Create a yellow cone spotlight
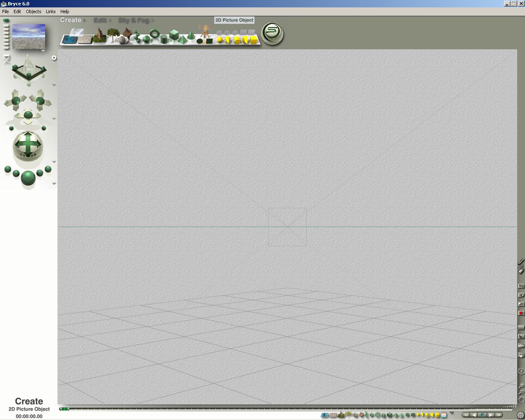 coord(227,39)
